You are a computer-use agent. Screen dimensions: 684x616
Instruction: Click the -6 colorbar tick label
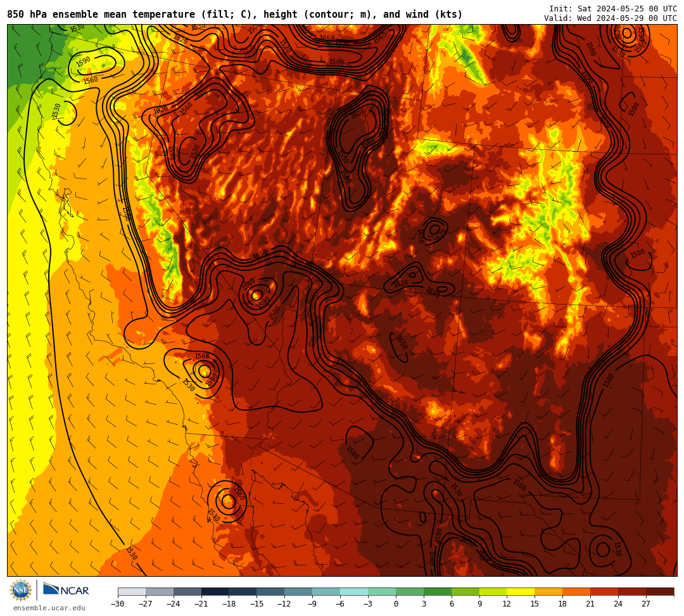coord(339,604)
